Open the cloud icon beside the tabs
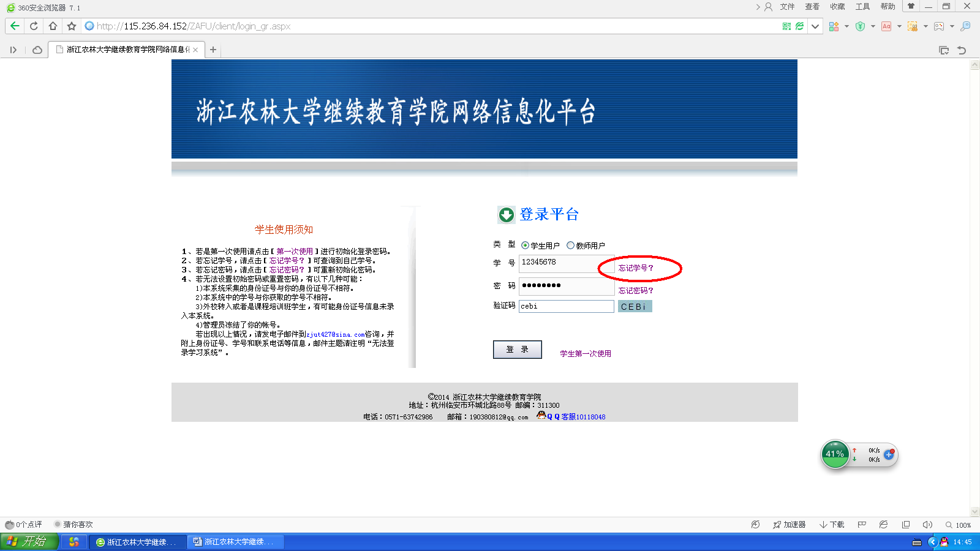The height and width of the screenshot is (551, 980). pyautogui.click(x=37, y=50)
